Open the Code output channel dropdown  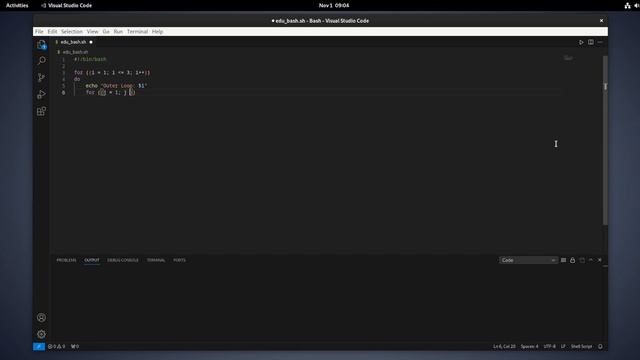click(x=528, y=260)
